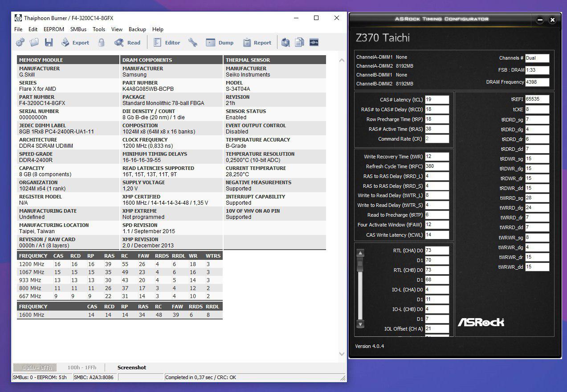This screenshot has height=392, width=567.
Task: Click the Thaiphoon report scrollbar up arrow
Action: point(342,60)
